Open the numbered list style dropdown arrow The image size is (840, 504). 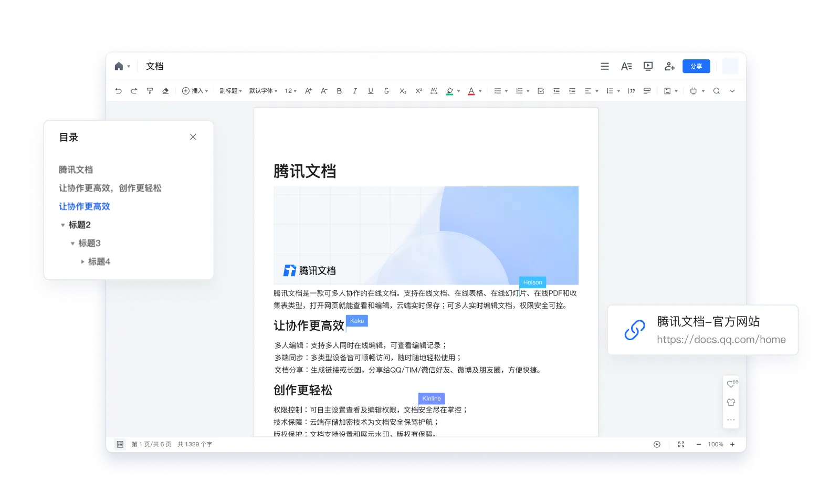(528, 91)
